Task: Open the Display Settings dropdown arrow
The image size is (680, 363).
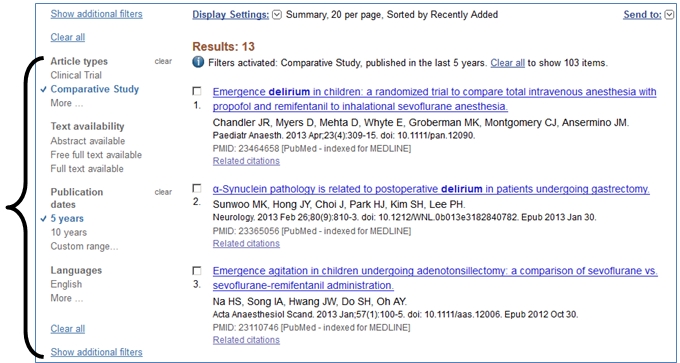Action: click(x=277, y=15)
